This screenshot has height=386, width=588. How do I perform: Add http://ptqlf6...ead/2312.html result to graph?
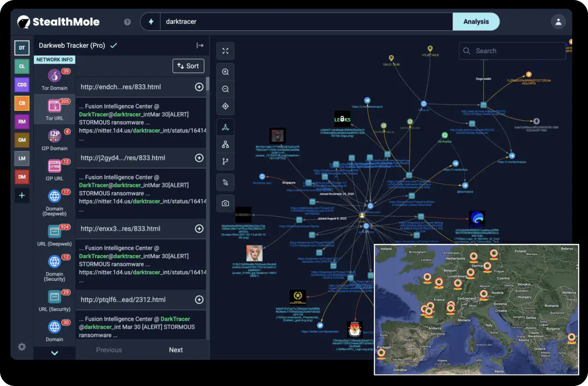[199, 300]
